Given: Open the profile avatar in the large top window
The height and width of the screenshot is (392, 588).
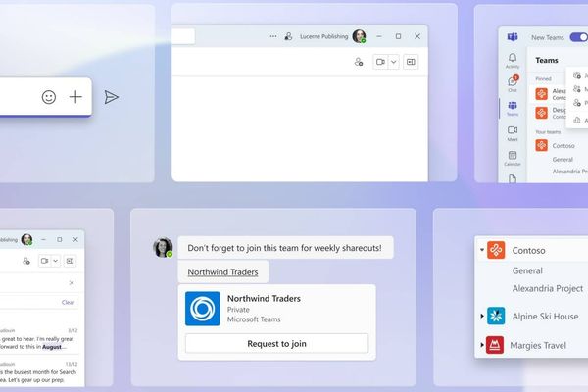Looking at the screenshot, I should click(x=359, y=36).
